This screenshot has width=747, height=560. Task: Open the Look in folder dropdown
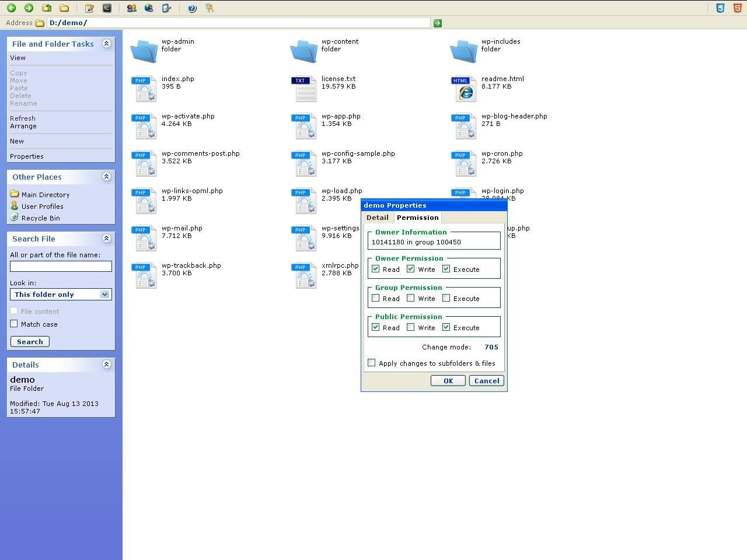click(x=61, y=295)
